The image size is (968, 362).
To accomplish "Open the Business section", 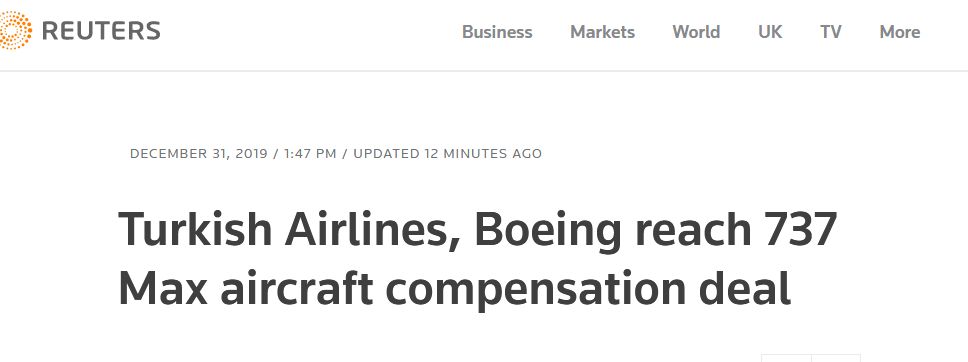I will pos(497,32).
